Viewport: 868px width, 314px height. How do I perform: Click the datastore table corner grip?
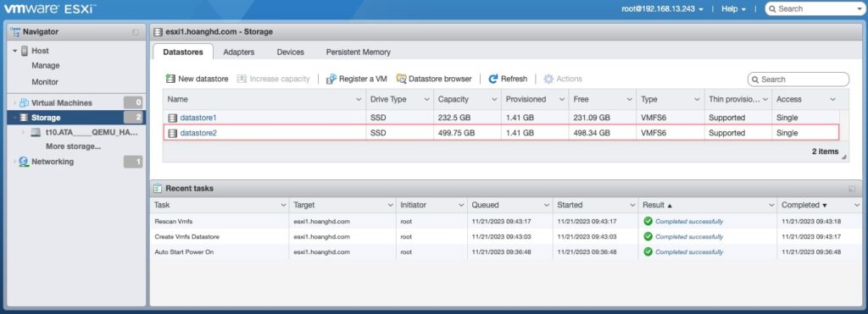click(844, 157)
